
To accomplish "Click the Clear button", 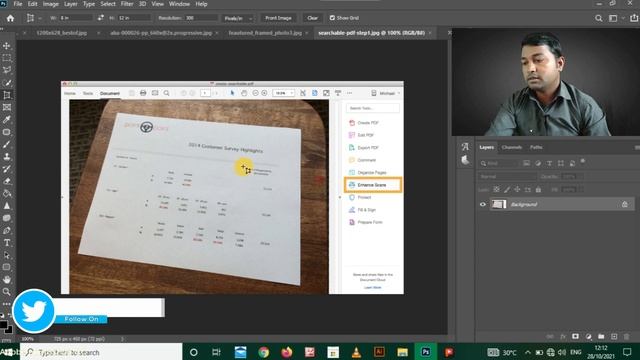I will [x=313, y=18].
